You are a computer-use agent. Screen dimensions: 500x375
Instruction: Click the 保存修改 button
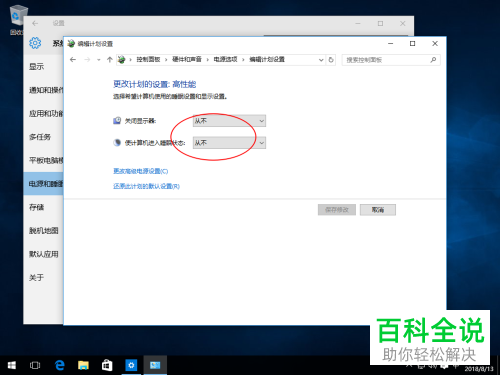coord(337,210)
